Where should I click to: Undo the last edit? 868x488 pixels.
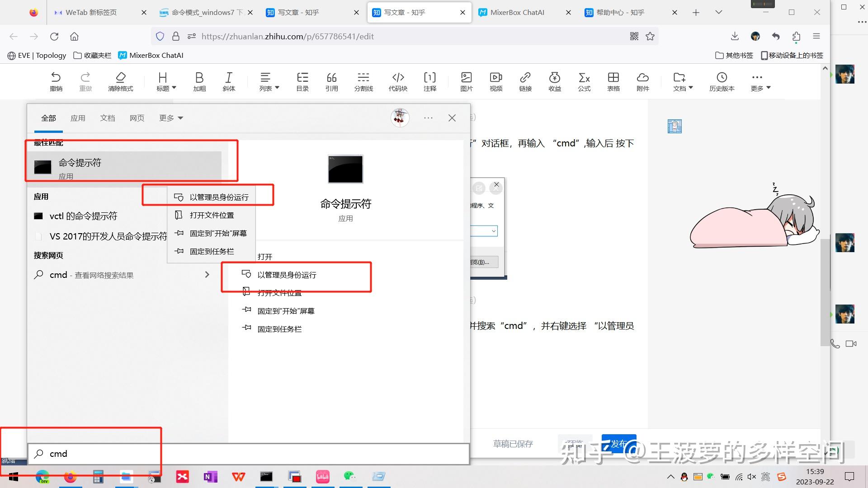(56, 81)
